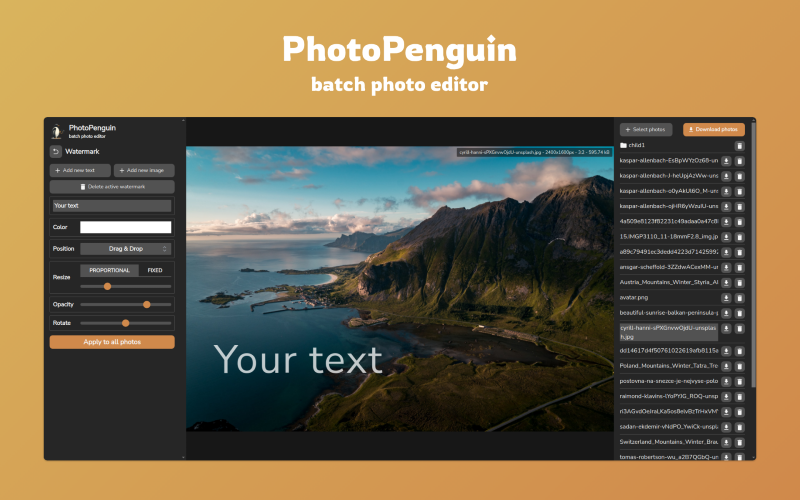Delete avatar.png from the list
800x500 pixels.
(739, 298)
